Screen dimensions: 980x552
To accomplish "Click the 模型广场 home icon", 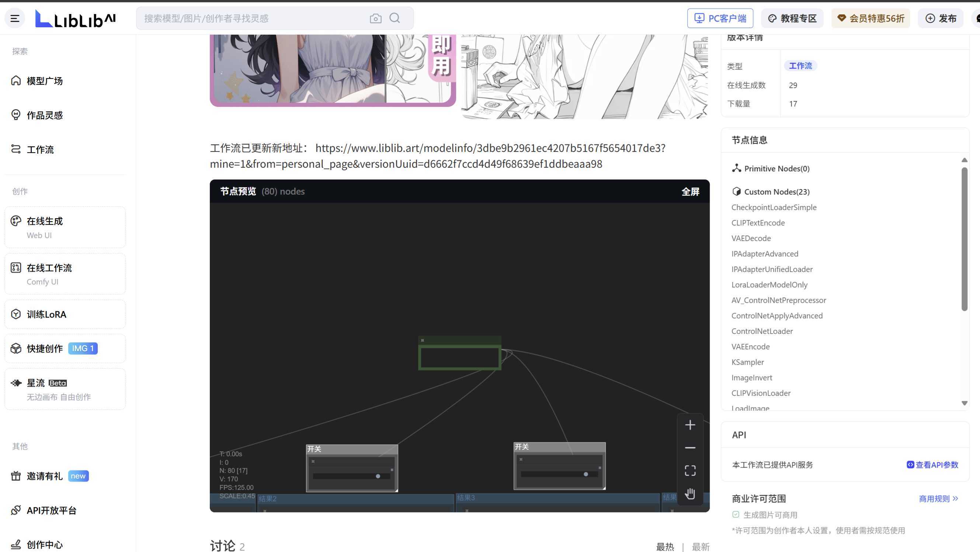I will tap(15, 81).
